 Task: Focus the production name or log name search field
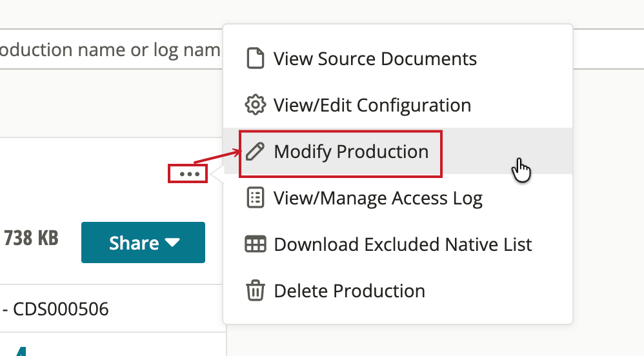pos(111,49)
